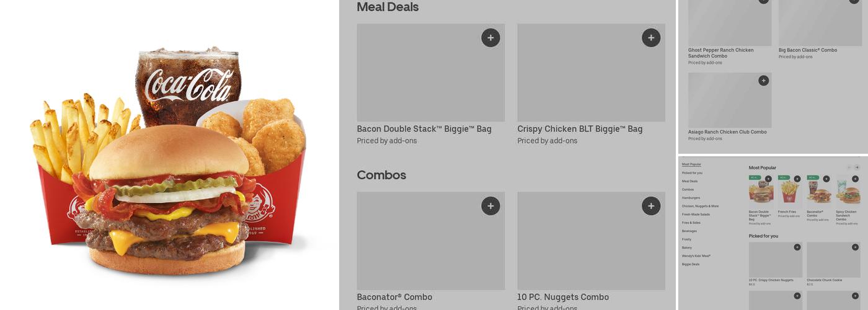Go back in Most Popular carousel
Screen dimensions: 868x310
tap(849, 167)
